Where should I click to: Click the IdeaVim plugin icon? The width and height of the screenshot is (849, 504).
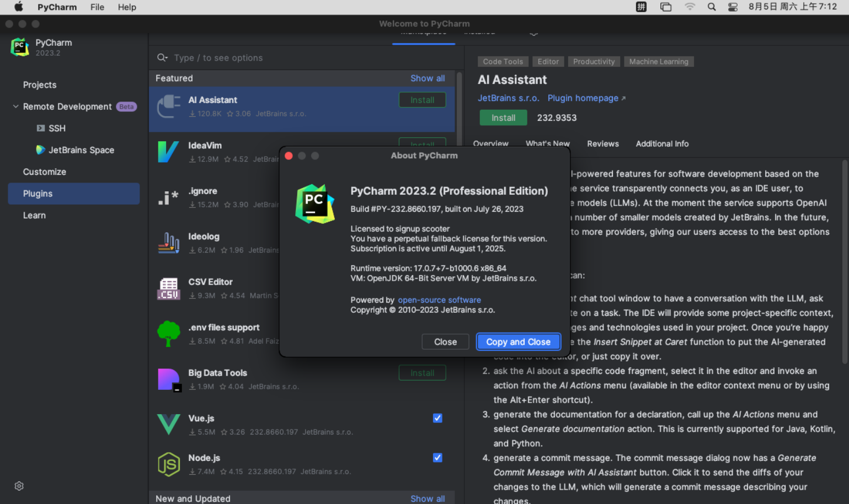click(169, 152)
